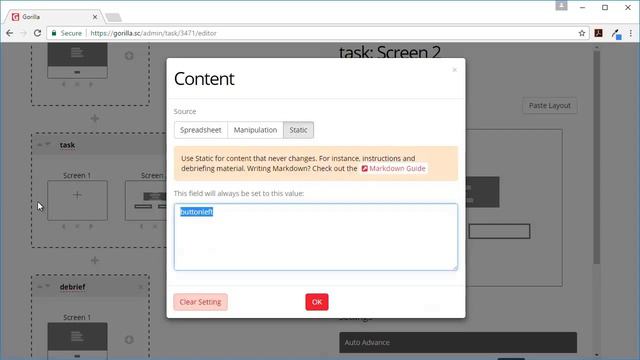Click the browser forward arrow

(23, 33)
